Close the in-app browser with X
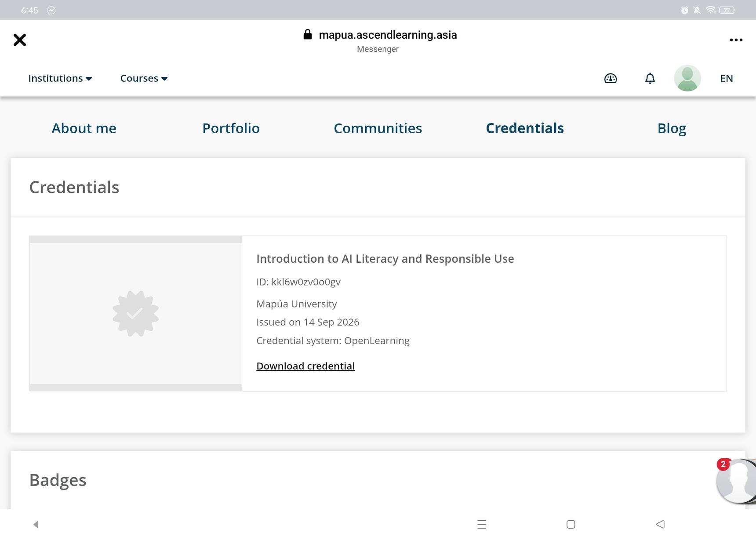756x540 pixels. (x=20, y=40)
